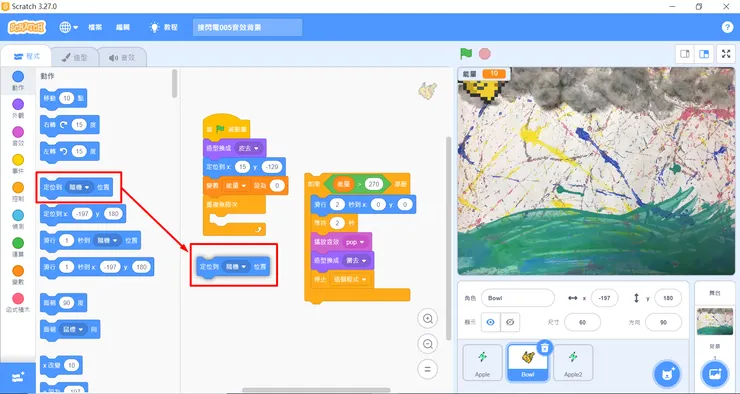Click the block palette vertical scrollbar
740x394 pixels.
click(175, 84)
